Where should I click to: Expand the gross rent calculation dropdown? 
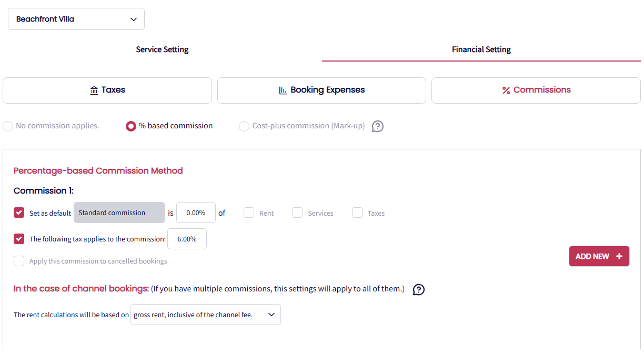205,315
